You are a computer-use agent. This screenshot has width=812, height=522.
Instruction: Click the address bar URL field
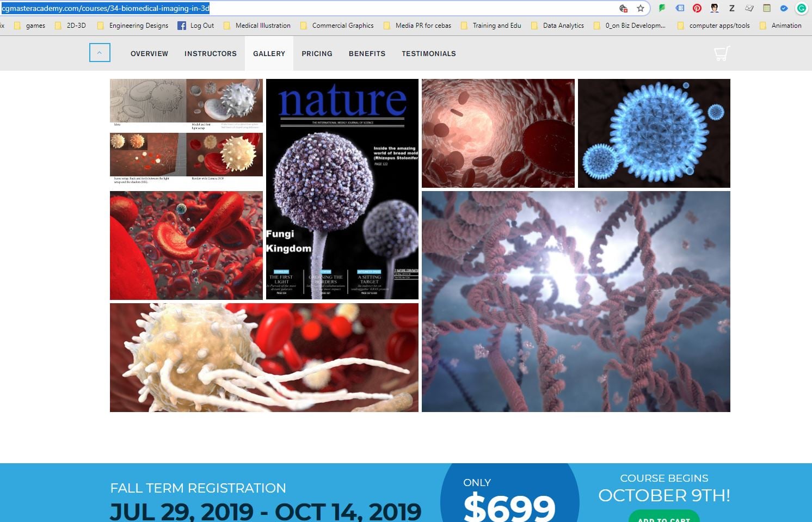coord(325,8)
